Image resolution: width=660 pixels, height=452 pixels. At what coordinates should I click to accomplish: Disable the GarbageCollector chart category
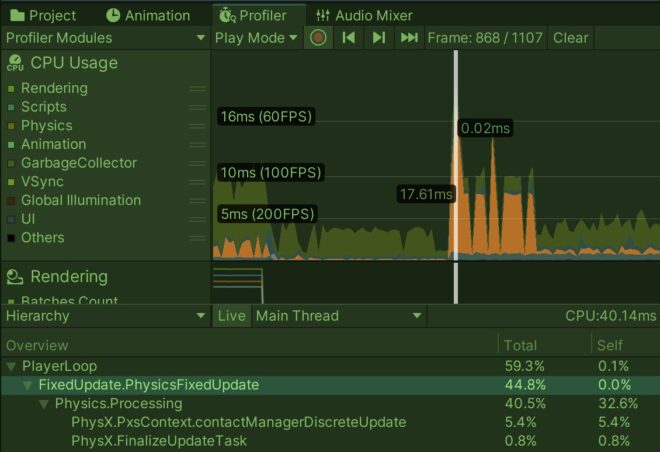10,163
